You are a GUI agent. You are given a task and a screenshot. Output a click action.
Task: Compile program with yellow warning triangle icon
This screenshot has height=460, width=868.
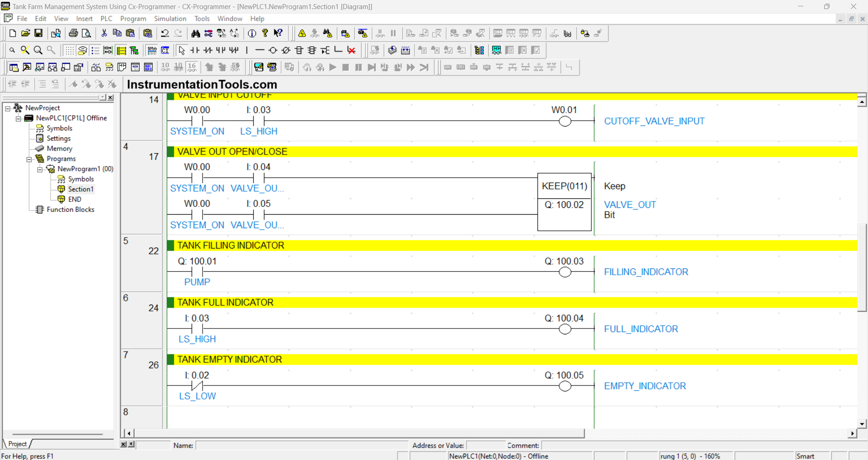tap(302, 33)
